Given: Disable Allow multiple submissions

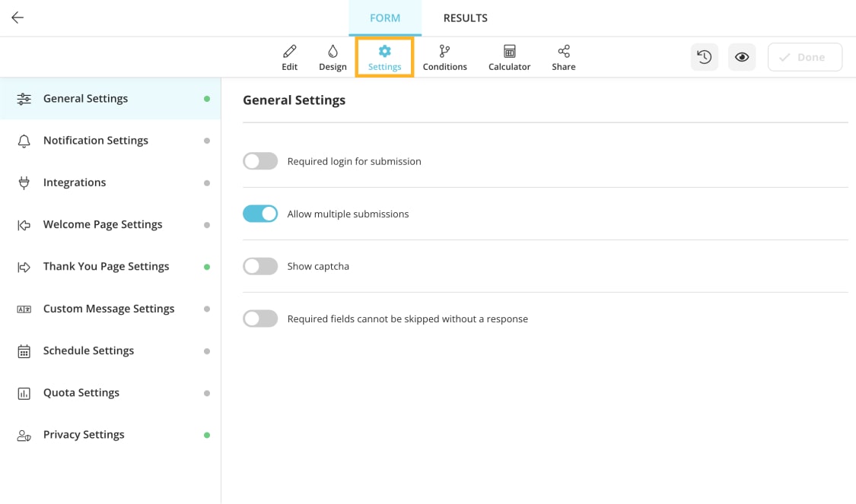Looking at the screenshot, I should [260, 214].
